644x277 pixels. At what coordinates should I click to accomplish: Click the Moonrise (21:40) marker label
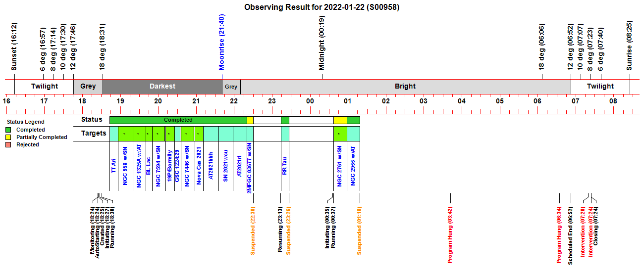coord(222,43)
